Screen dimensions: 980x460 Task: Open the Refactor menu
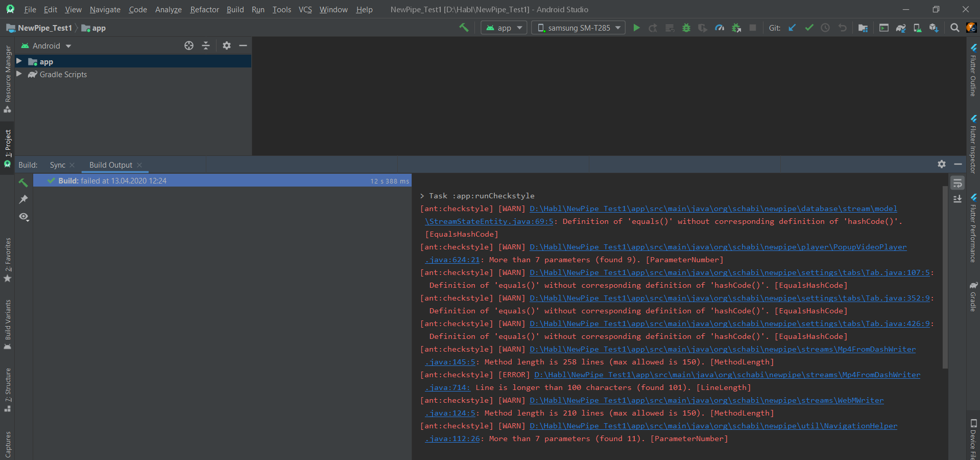point(204,10)
